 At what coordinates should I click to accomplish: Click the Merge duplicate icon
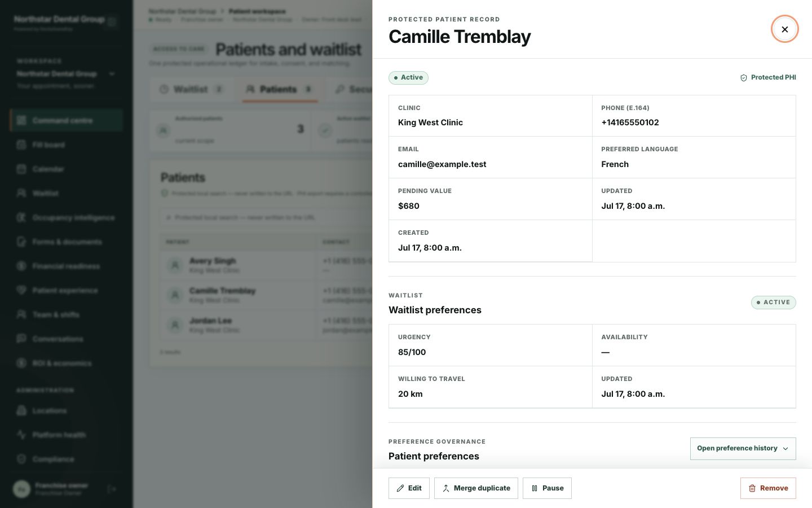click(446, 488)
